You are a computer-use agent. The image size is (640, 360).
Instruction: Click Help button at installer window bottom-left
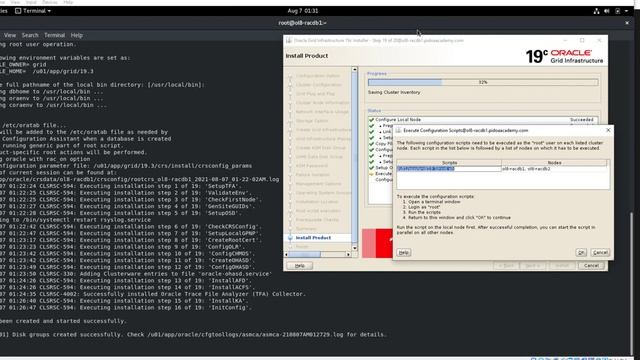click(300, 266)
